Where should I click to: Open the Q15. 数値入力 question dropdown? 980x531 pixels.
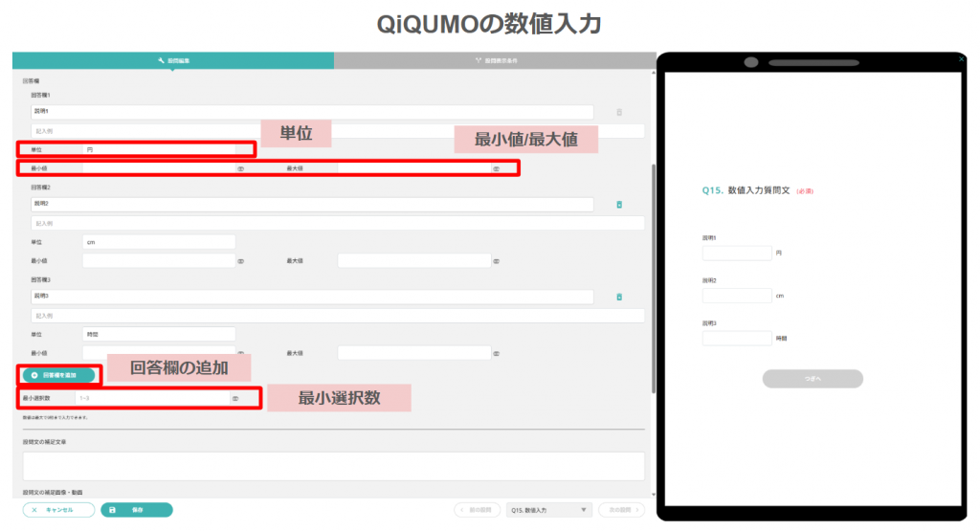(x=548, y=510)
